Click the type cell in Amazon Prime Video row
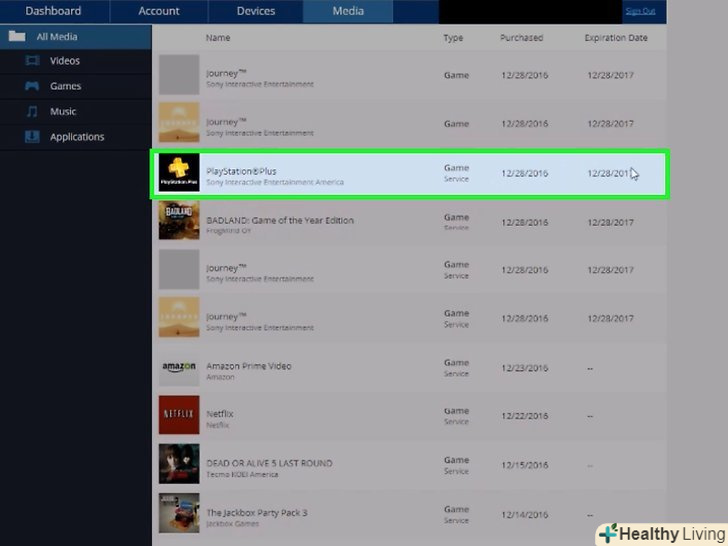728x546 pixels. pos(456,368)
